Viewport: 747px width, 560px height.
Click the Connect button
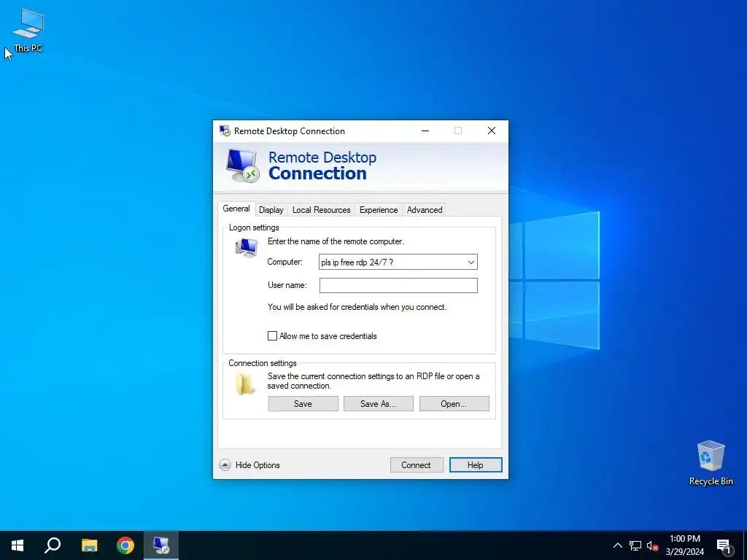tap(417, 464)
